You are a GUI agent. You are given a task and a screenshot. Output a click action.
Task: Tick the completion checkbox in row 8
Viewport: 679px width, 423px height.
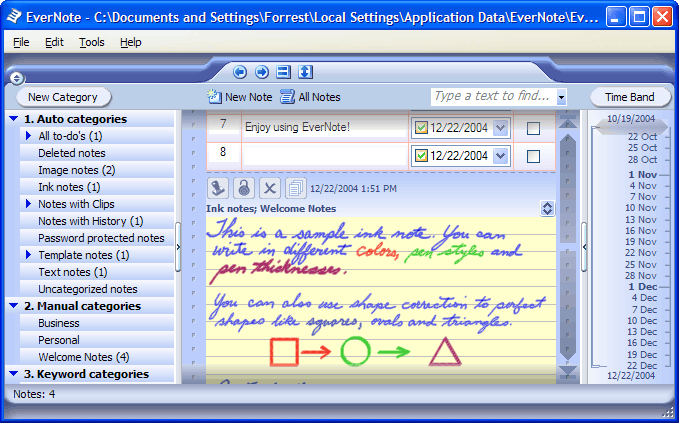pyautogui.click(x=533, y=156)
